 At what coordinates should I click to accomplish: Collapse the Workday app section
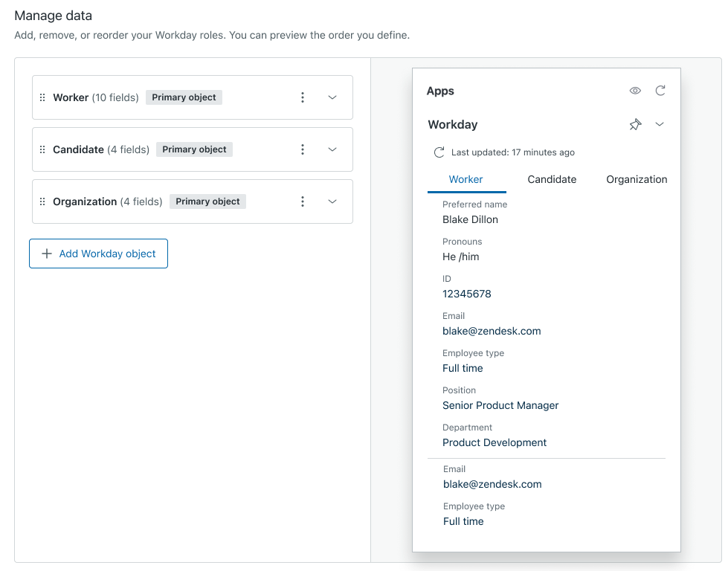tap(660, 124)
